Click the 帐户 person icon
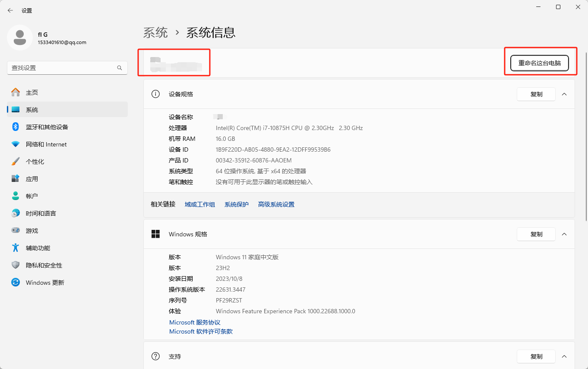Screen dimensions: 588x369 click(16, 196)
